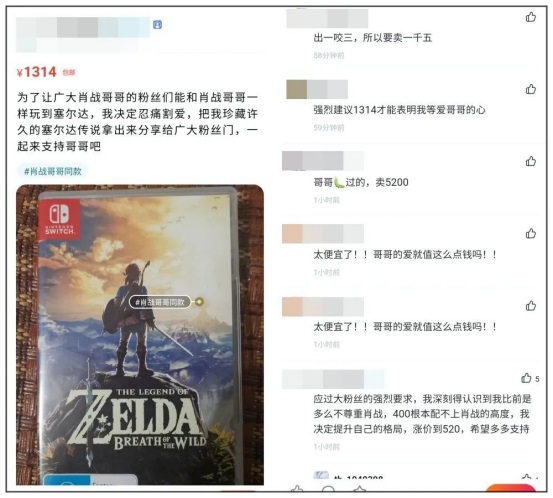Open the profile of the first commenter
Screen dimensions: 553x498
[327, 18]
